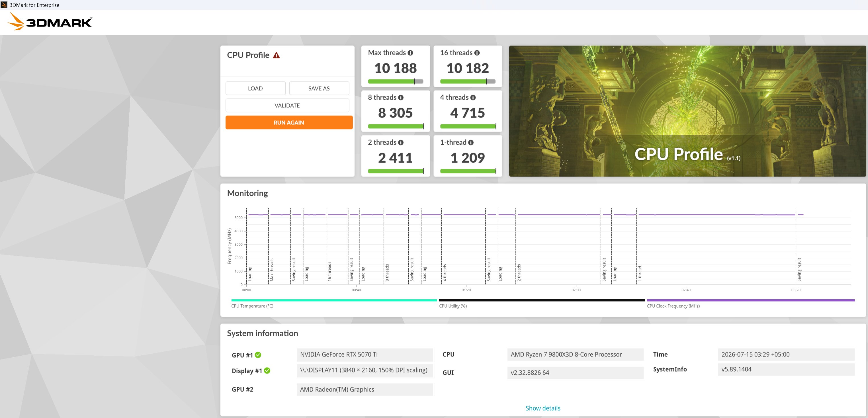The image size is (868, 418).
Task: Open the Max threads info icon
Action: point(410,53)
